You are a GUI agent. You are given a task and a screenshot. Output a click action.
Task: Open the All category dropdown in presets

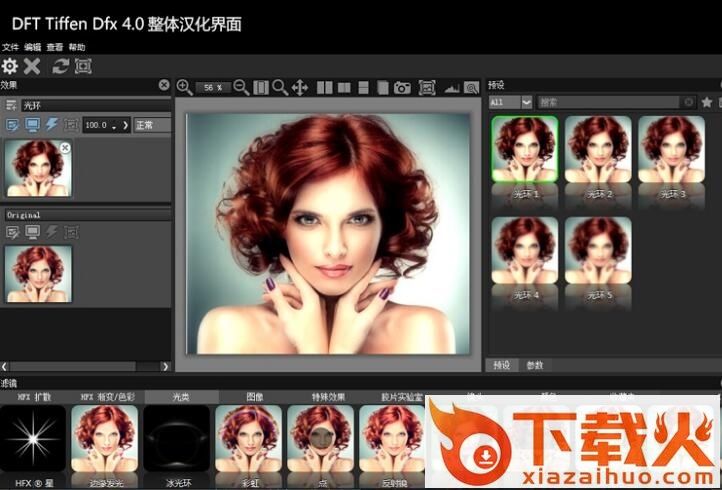[510, 102]
